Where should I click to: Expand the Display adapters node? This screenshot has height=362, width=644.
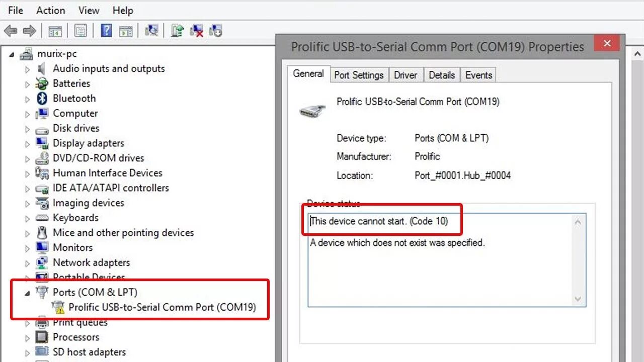click(28, 144)
